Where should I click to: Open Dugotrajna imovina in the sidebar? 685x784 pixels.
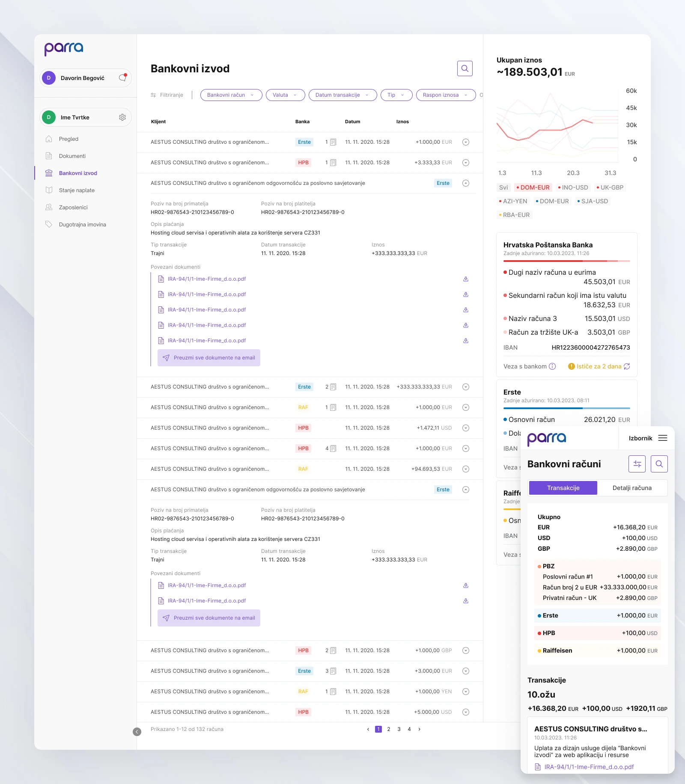coord(82,225)
